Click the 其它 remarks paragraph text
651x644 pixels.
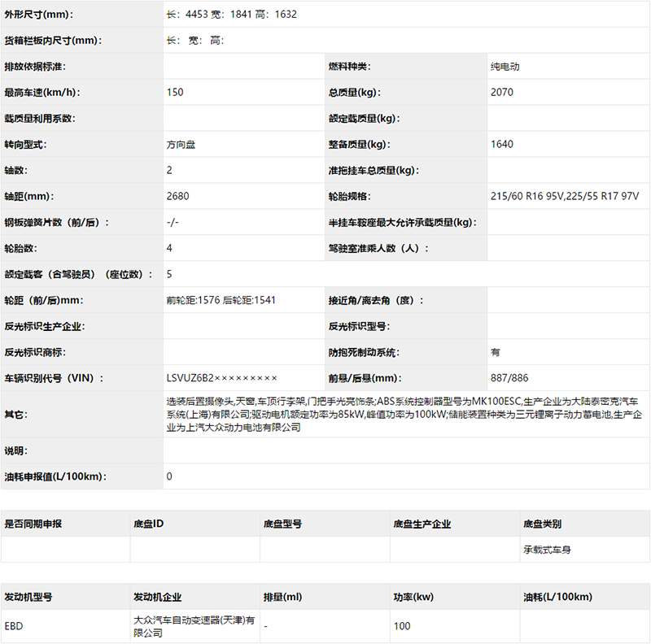click(x=404, y=414)
